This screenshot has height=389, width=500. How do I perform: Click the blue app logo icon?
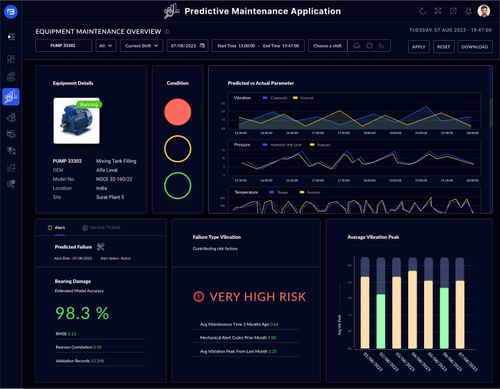(x=11, y=12)
